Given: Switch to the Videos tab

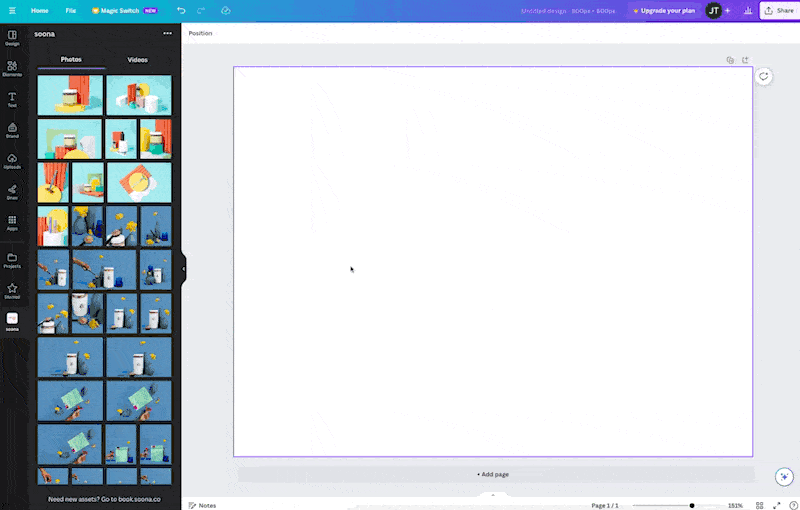Looking at the screenshot, I should pyautogui.click(x=137, y=60).
